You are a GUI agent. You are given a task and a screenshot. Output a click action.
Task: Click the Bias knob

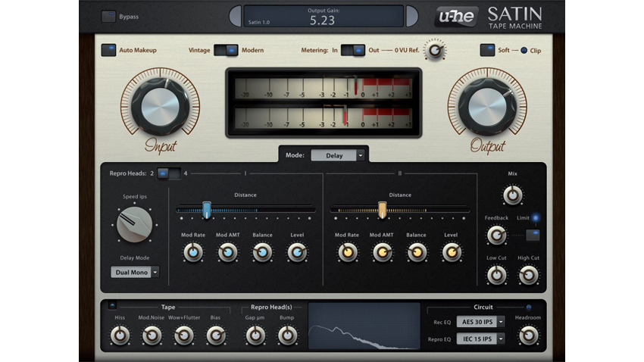coord(216,335)
